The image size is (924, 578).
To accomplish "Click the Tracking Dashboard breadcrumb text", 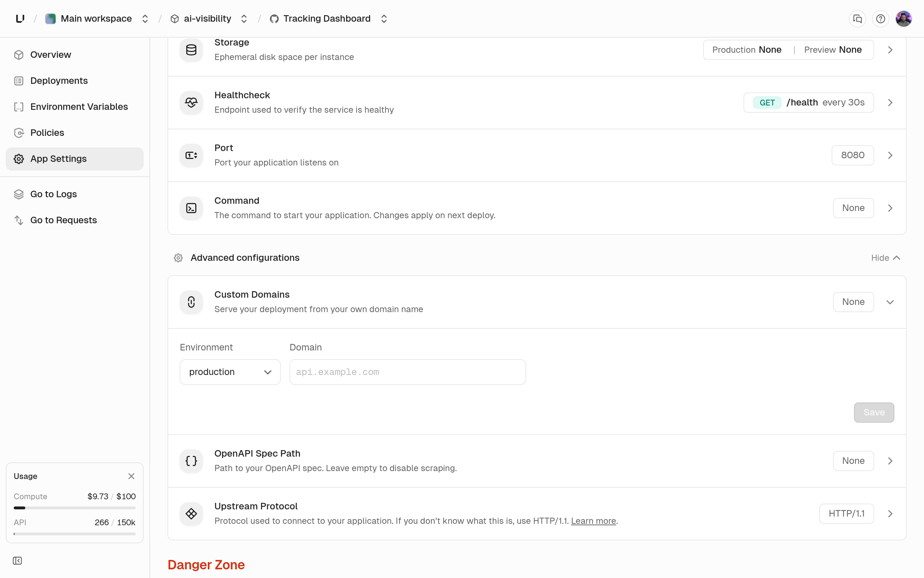I will (327, 19).
